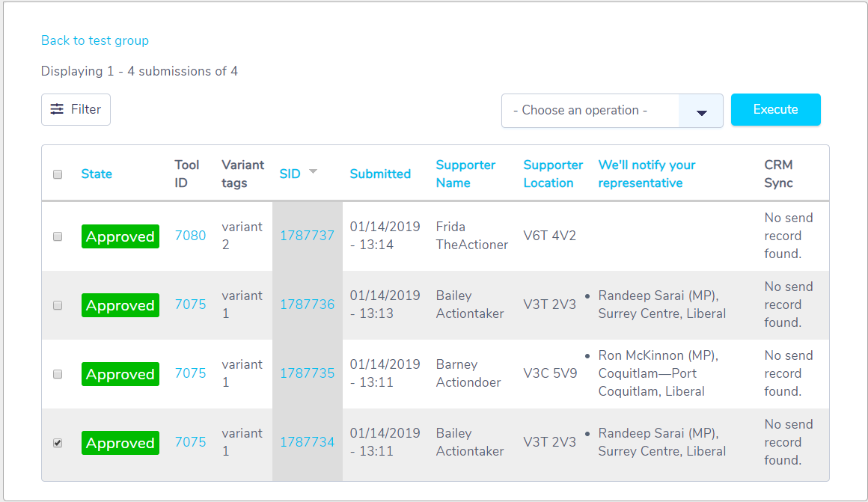Click the Execute button

coord(775,109)
